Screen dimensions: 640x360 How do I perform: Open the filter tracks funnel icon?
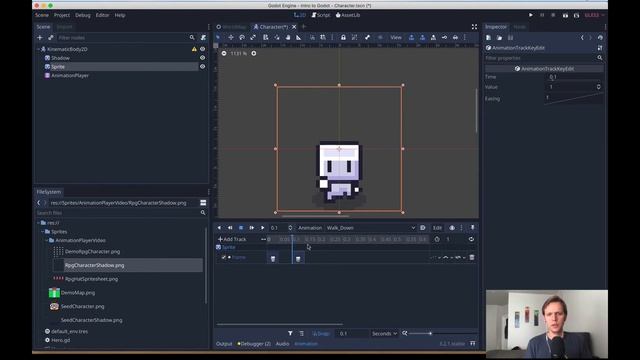point(290,333)
